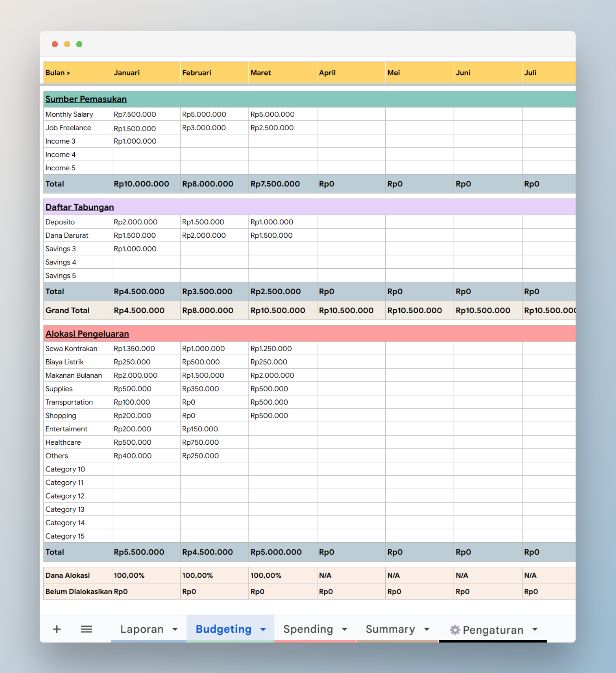
Task: Select the Februari column header
Action: 214,72
